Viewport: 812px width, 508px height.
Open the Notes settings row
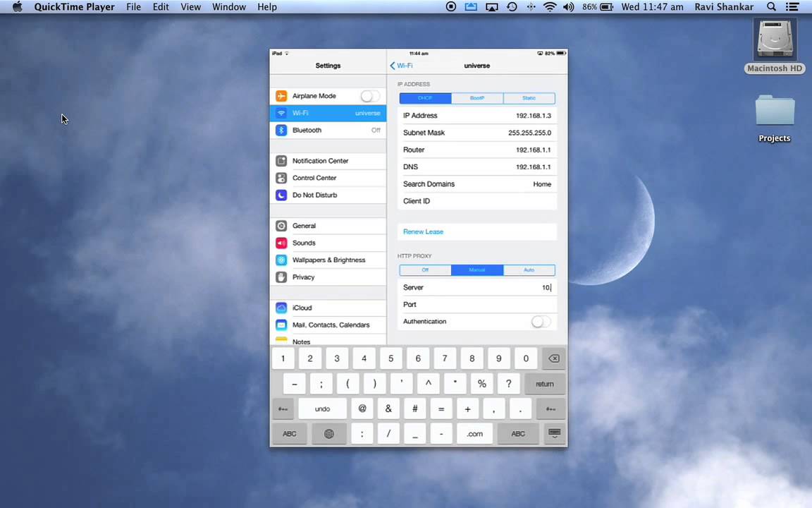[x=328, y=341]
